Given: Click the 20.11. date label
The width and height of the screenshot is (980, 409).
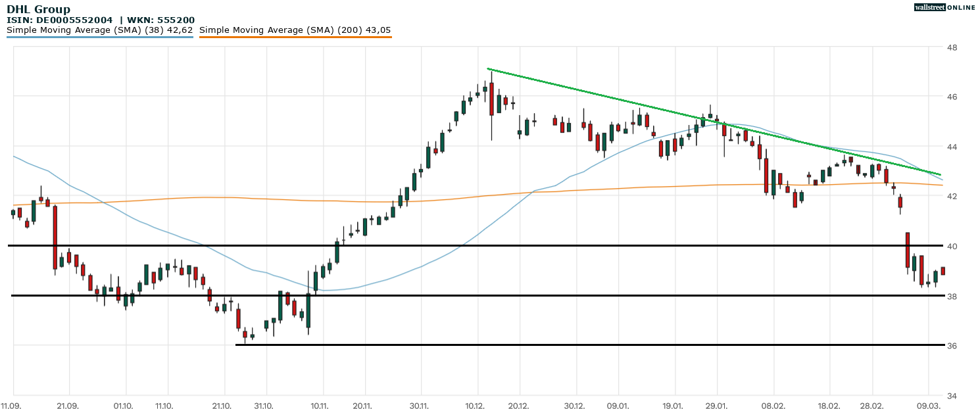Looking at the screenshot, I should pyautogui.click(x=363, y=406).
